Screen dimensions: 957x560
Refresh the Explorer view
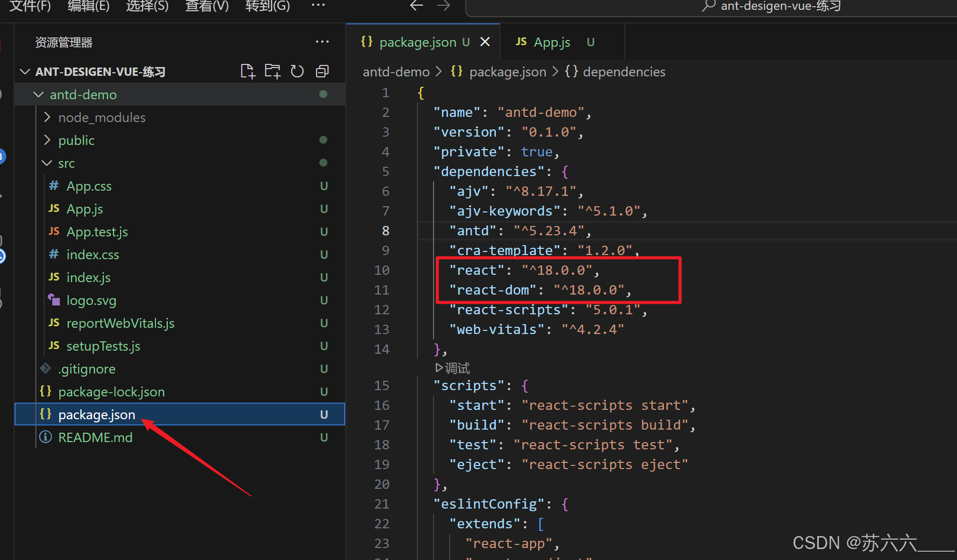pos(297,71)
